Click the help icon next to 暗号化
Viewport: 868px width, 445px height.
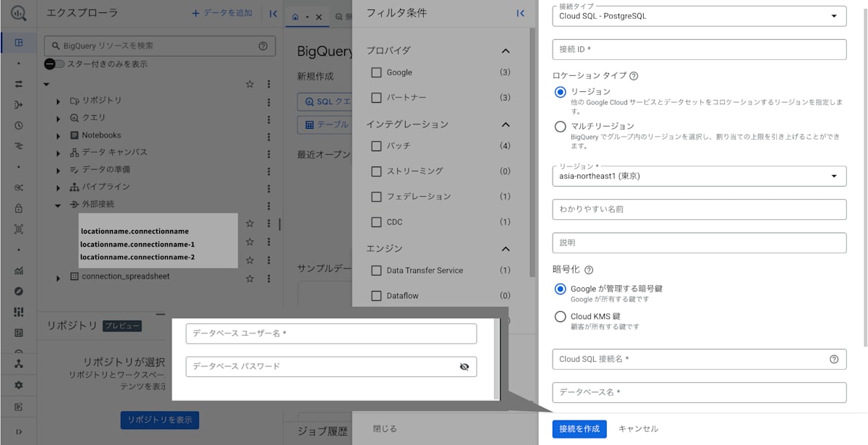pos(588,270)
